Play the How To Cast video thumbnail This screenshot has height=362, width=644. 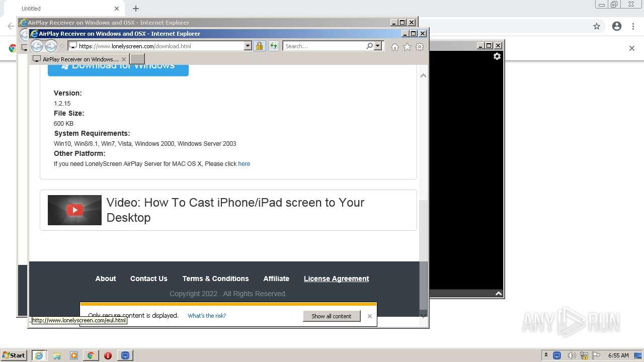(x=74, y=210)
